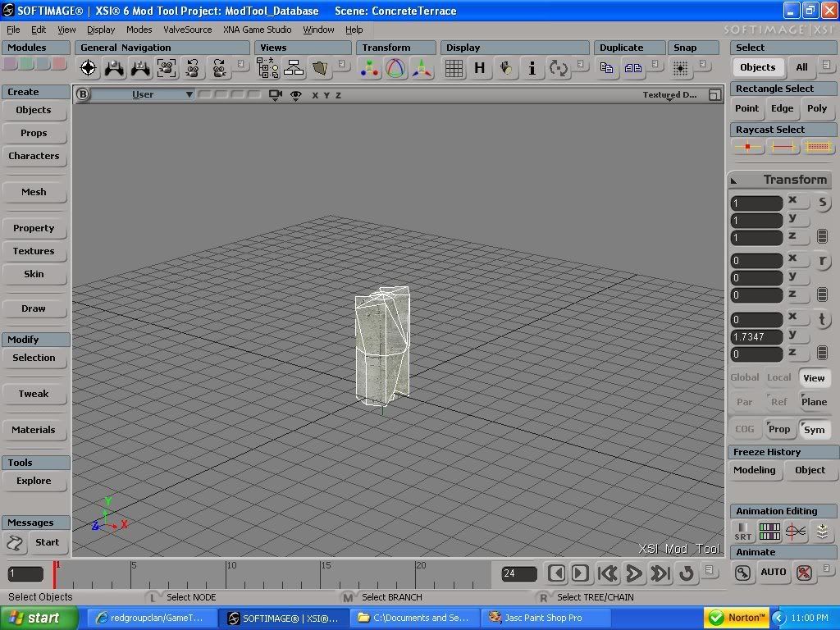Viewport: 840px width, 630px height.
Task: Select the Raycast point select icon
Action: [747, 147]
